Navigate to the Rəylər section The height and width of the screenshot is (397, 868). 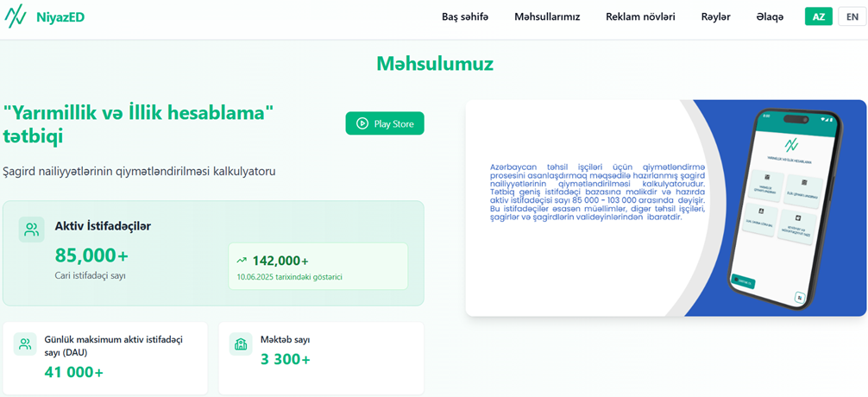click(x=715, y=17)
